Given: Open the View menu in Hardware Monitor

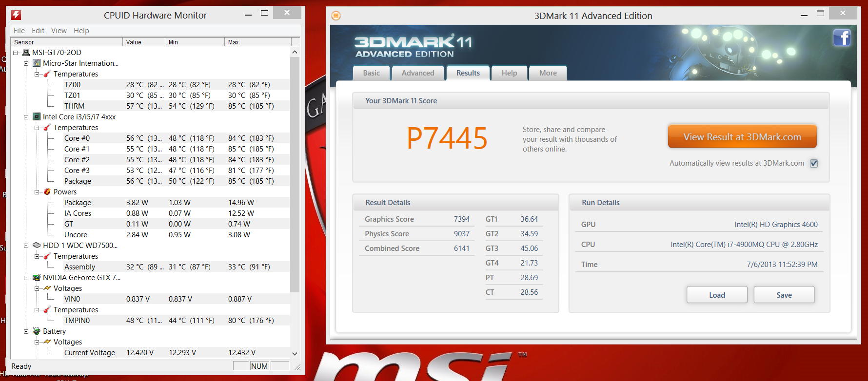Looking at the screenshot, I should (x=59, y=30).
